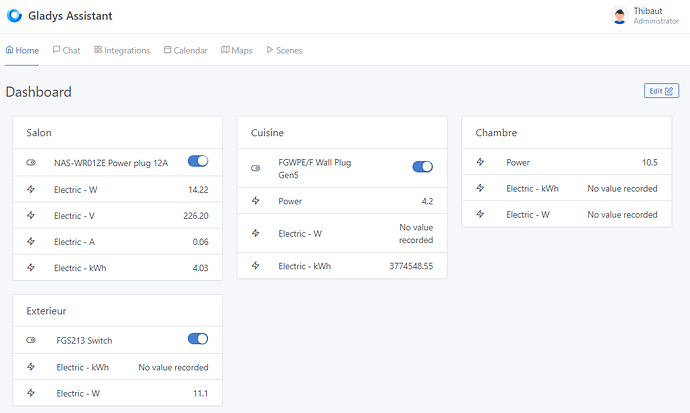Click the 0.06 ampere value
The image size is (690, 413).
pyautogui.click(x=201, y=241)
